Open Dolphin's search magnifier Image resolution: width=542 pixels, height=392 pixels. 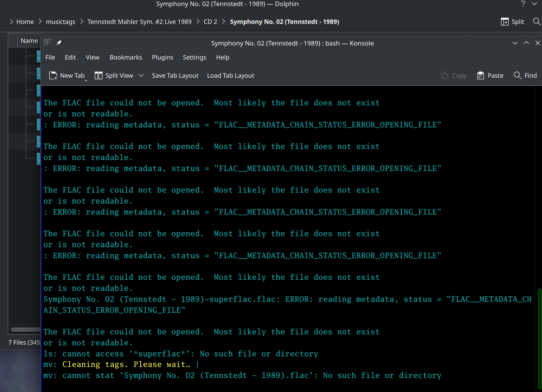click(537, 22)
